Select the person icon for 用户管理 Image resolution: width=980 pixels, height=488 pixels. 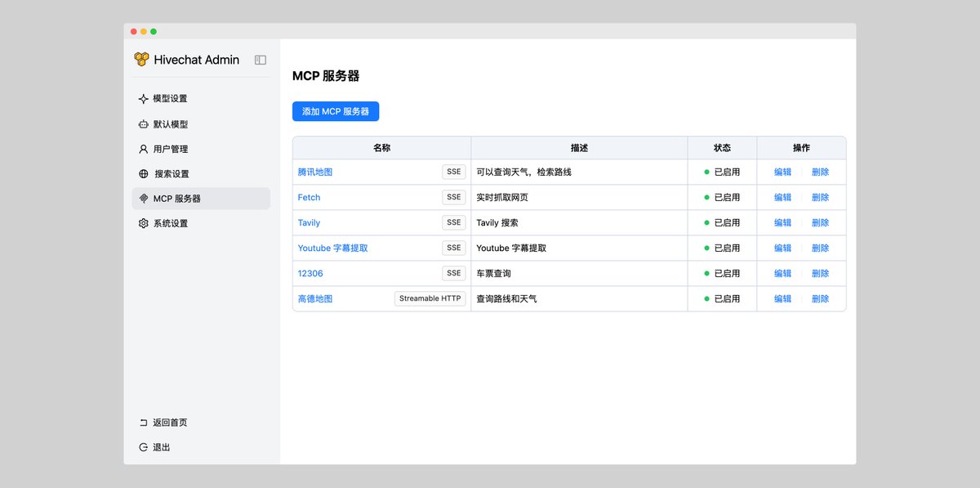click(145, 149)
